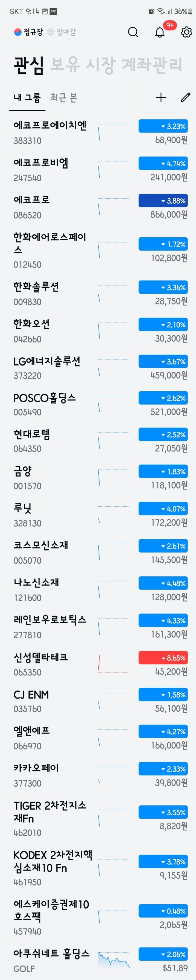Viewport: 196px width, 980px height.
Task: Open the settings gear icon
Action: point(186,32)
